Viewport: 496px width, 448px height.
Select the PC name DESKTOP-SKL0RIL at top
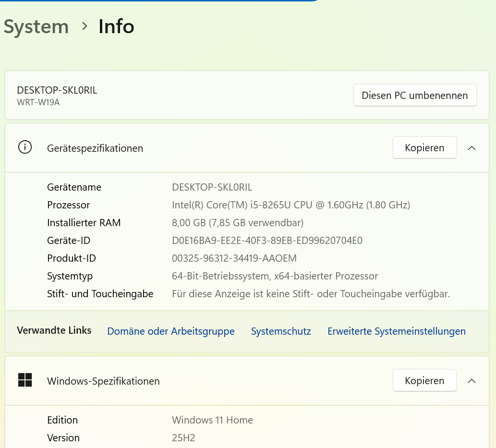tap(57, 90)
